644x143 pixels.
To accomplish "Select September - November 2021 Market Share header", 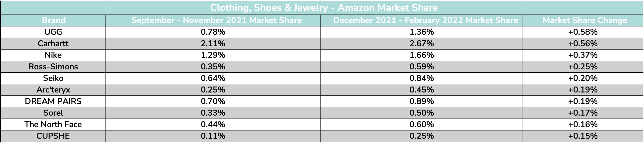I will point(213,20).
